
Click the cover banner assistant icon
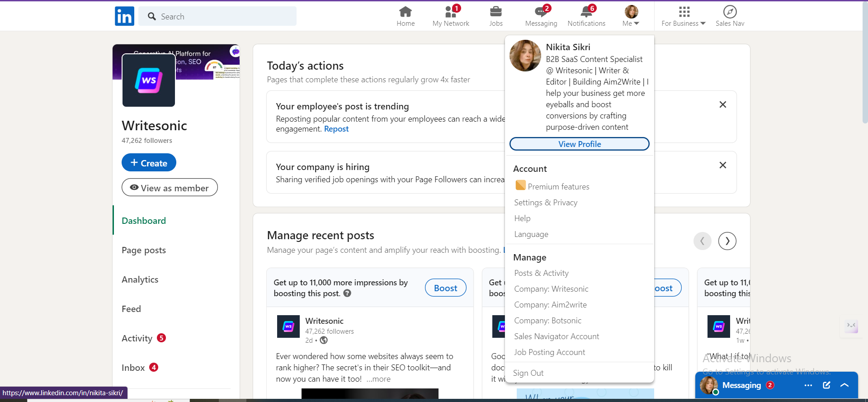[x=235, y=51]
